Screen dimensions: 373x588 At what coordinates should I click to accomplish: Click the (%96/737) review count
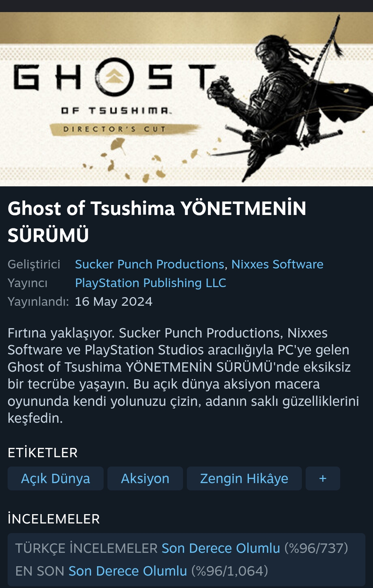[316, 548]
